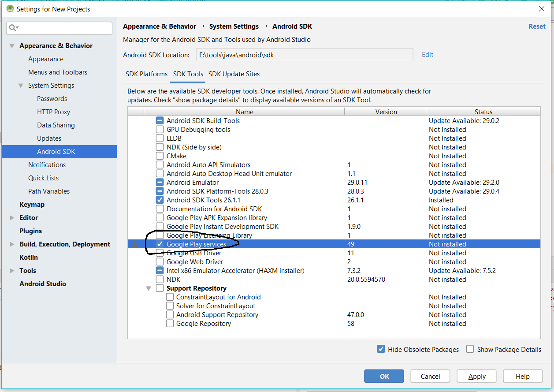Click download icon beside Google Play services row
This screenshot has width=554, height=392.
pyautogui.click(x=134, y=244)
